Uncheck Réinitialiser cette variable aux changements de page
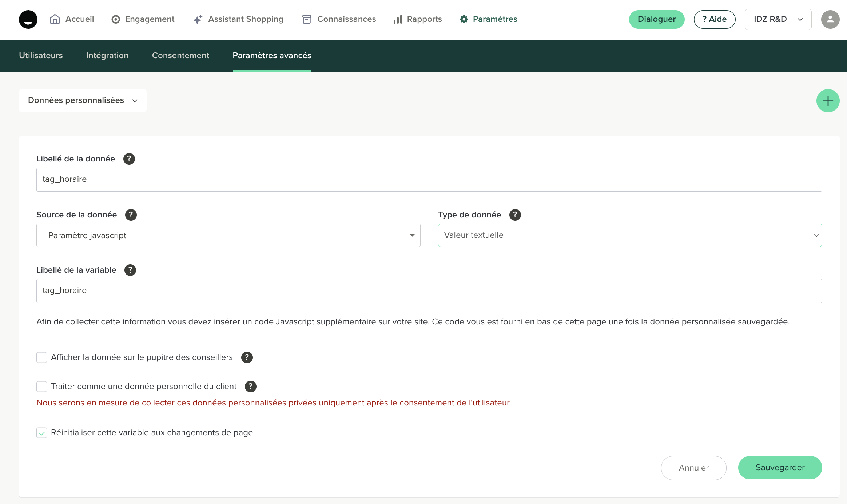The height and width of the screenshot is (504, 847). coord(42,433)
